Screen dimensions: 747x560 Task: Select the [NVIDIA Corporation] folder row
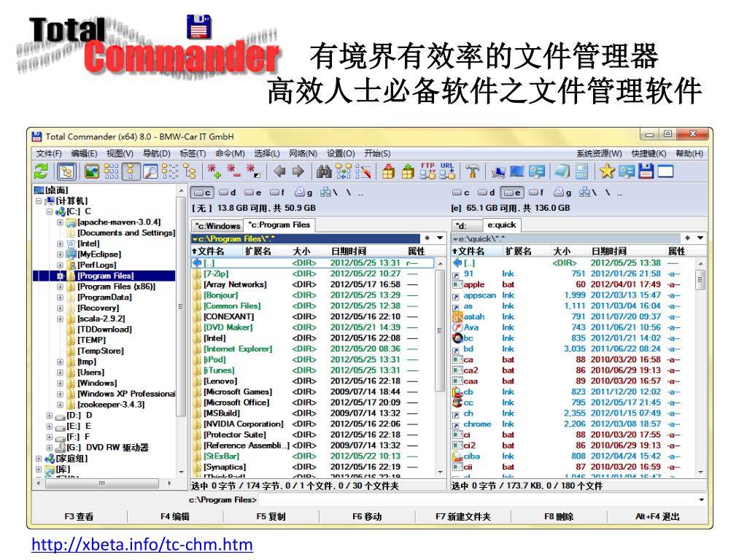click(x=312, y=424)
